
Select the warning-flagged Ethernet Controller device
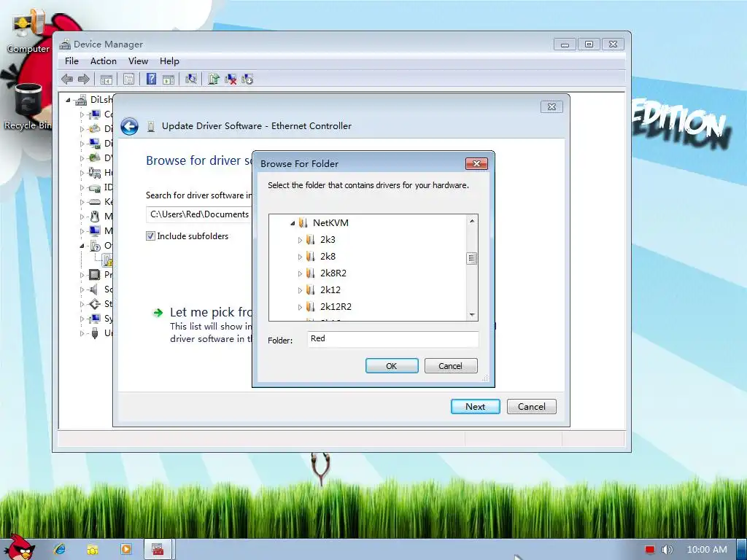click(107, 260)
